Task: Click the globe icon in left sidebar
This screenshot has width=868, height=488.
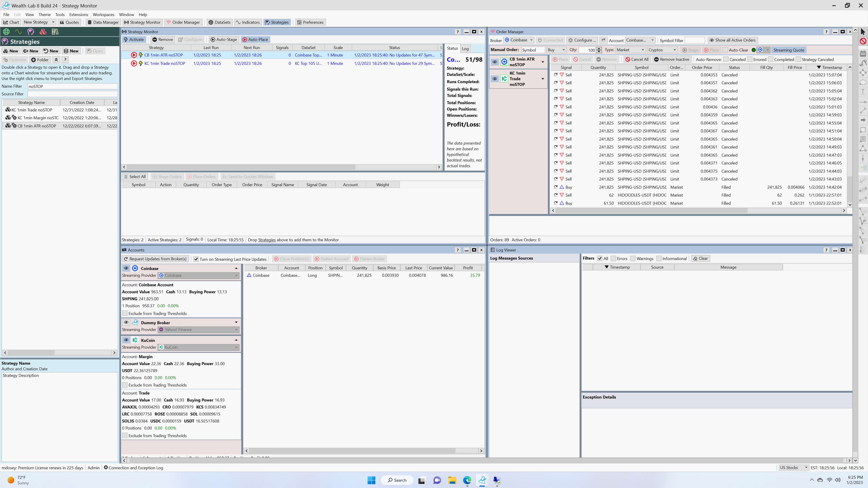Action: coord(6,32)
